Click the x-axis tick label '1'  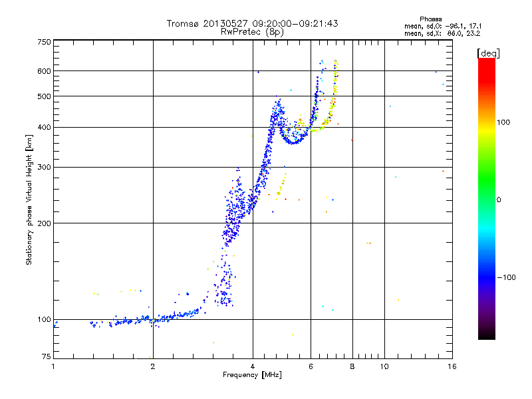coord(53,366)
